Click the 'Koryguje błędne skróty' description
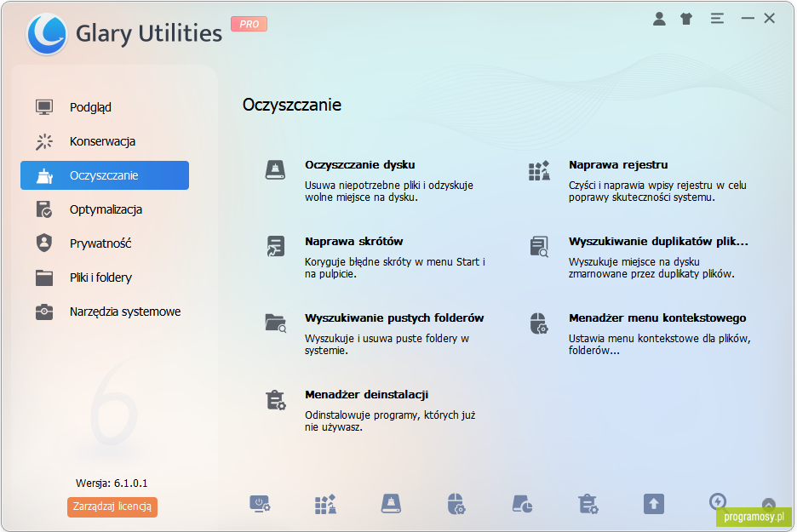 click(x=395, y=268)
